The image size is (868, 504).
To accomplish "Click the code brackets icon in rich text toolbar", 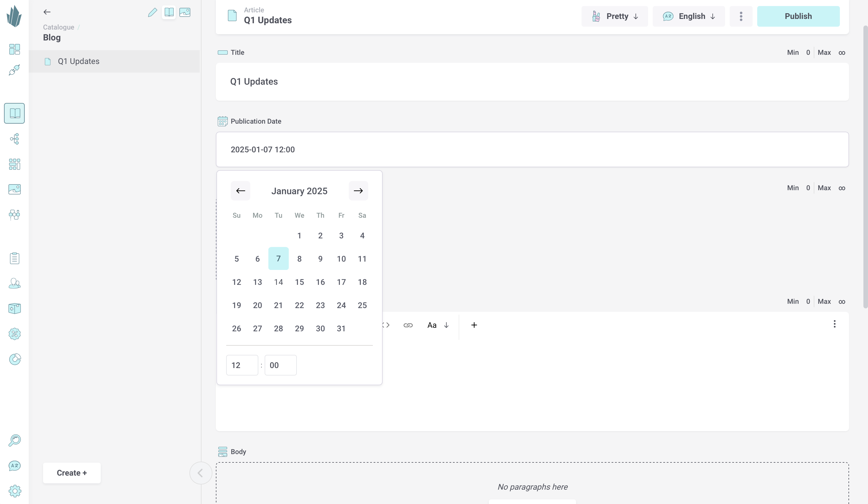I will point(386,325).
